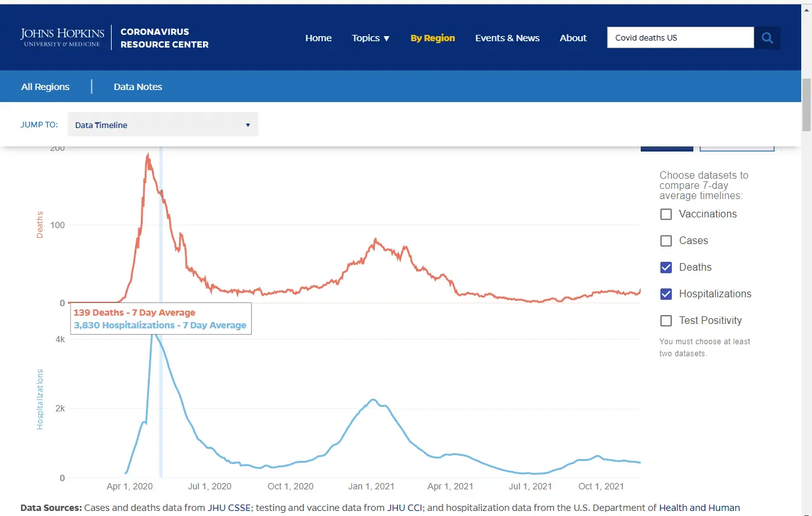Open the Jump To Data Timeline dropdown
This screenshot has height=516, width=812.
(x=162, y=125)
